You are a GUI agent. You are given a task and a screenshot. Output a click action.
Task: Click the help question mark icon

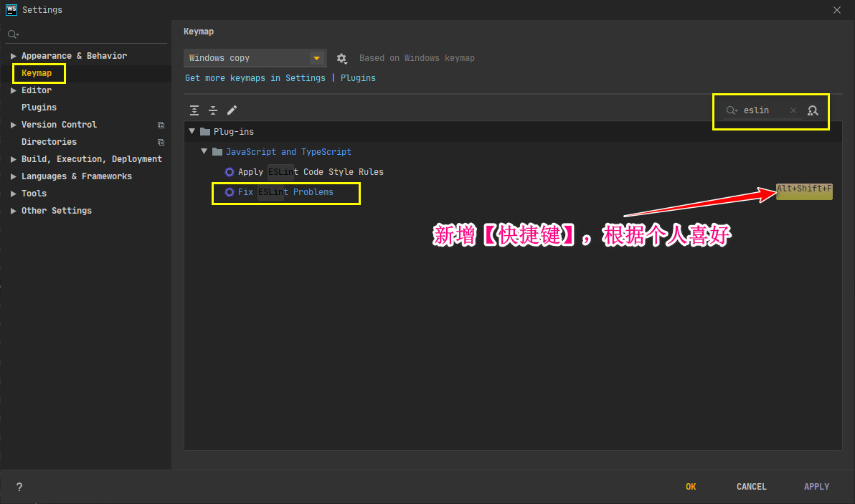19,487
